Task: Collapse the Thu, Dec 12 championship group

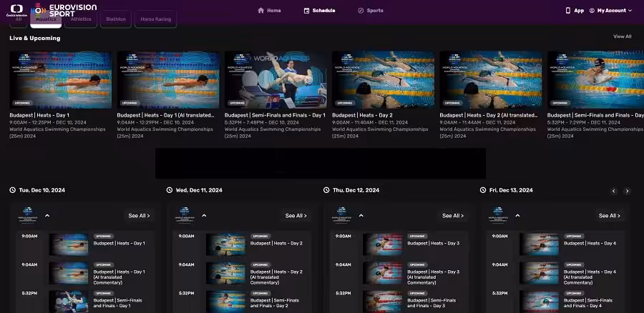Action: click(361, 215)
